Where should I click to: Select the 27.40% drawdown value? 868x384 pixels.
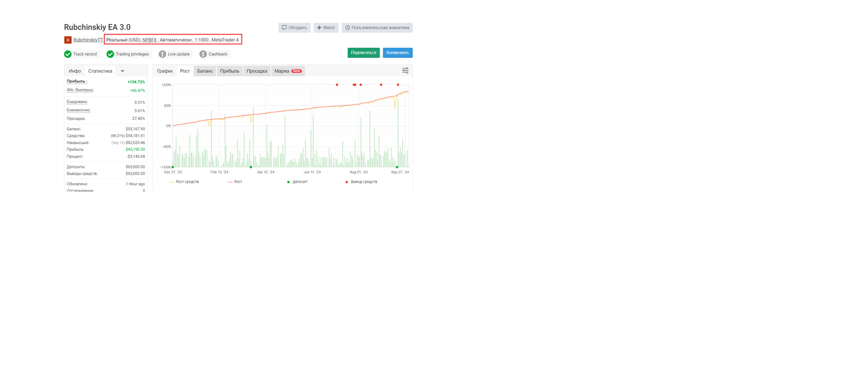pos(139,119)
